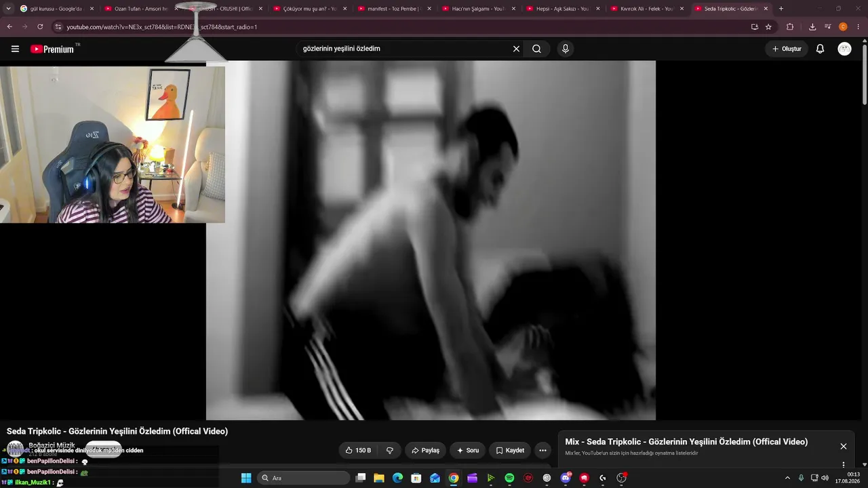Open Discord from taskbar

coord(566,478)
